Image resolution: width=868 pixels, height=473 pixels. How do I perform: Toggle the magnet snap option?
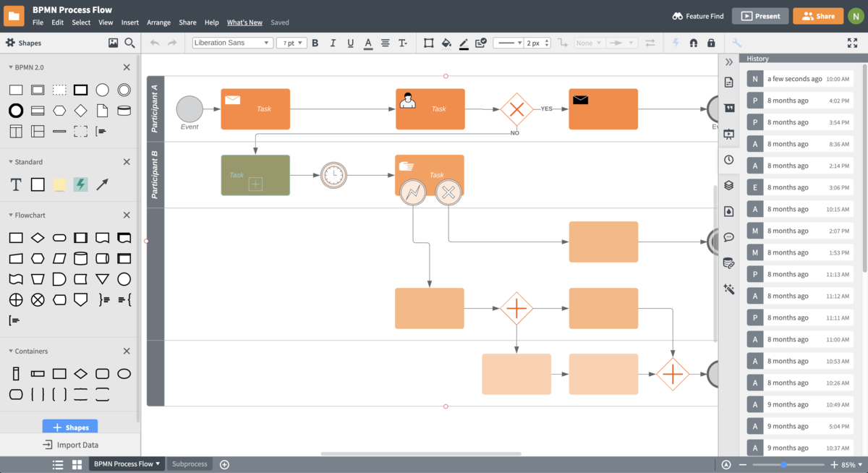tap(694, 43)
